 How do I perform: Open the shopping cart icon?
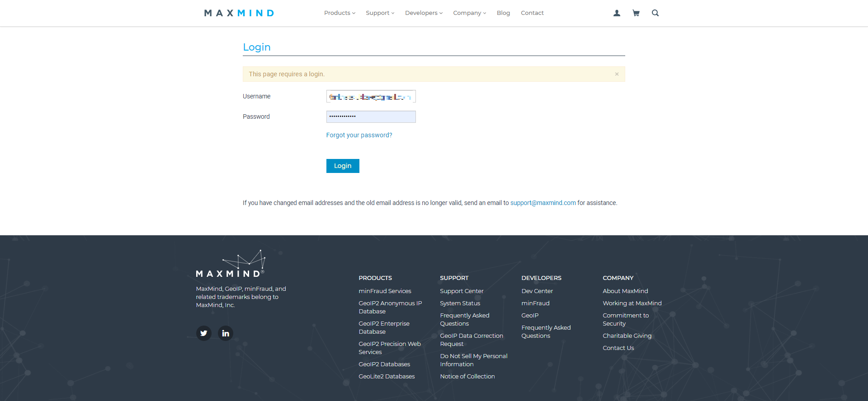click(x=636, y=13)
